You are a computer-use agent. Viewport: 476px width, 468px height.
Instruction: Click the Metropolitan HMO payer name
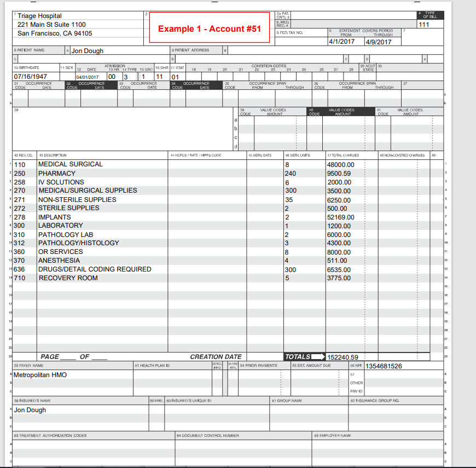pos(41,375)
